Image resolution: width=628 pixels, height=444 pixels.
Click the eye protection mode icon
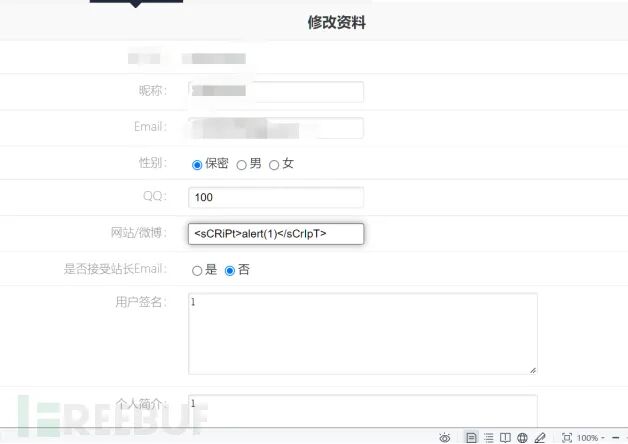tap(445, 438)
